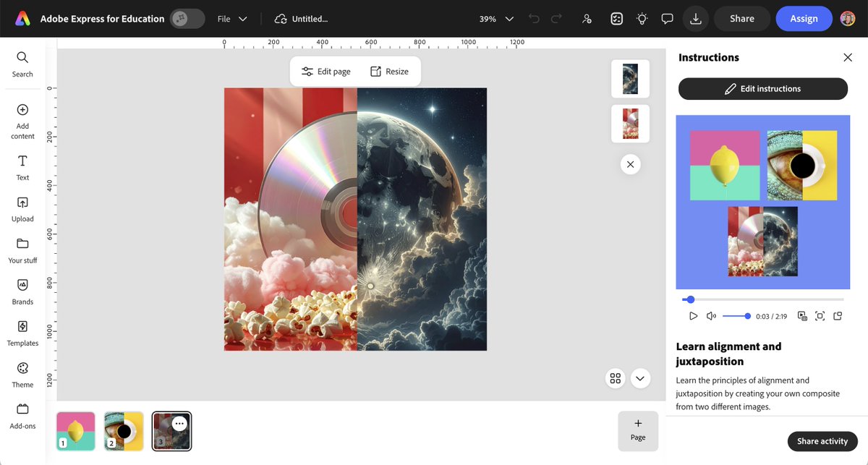Image resolution: width=868 pixels, height=465 pixels.
Task: Open the comments speech bubble icon
Action: click(x=667, y=18)
